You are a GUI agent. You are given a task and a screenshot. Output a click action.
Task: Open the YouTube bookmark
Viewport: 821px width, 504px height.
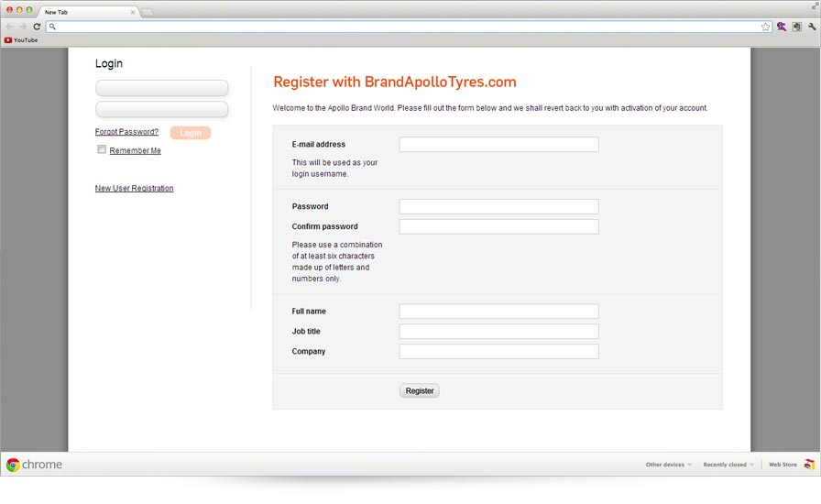point(21,40)
